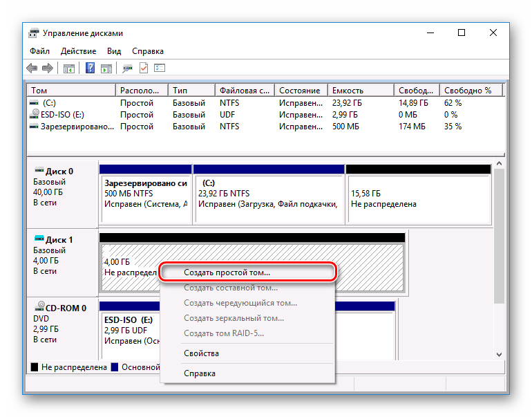Click the checklist window toolbar icon
The width and height of the screenshot is (532, 417).
pyautogui.click(x=160, y=68)
